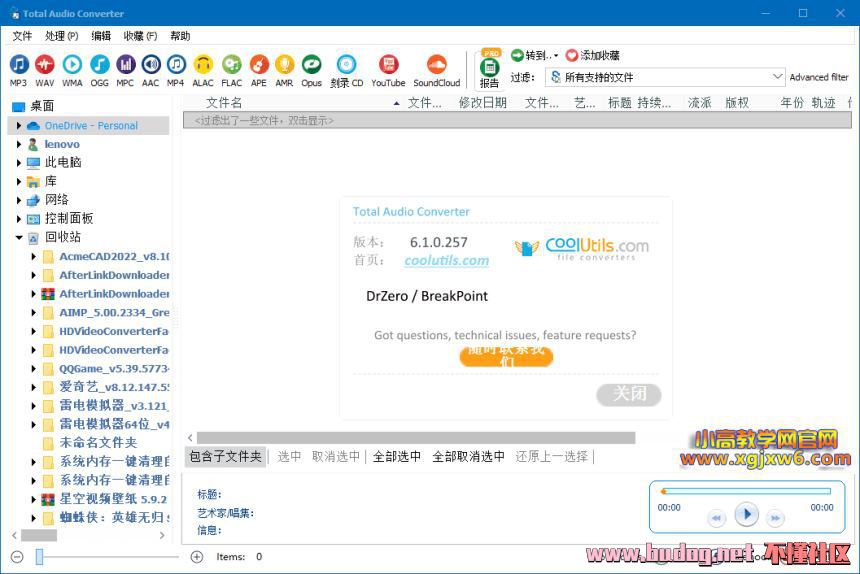Open the 报告 report tool
Image resolution: width=860 pixels, height=574 pixels.
489,70
